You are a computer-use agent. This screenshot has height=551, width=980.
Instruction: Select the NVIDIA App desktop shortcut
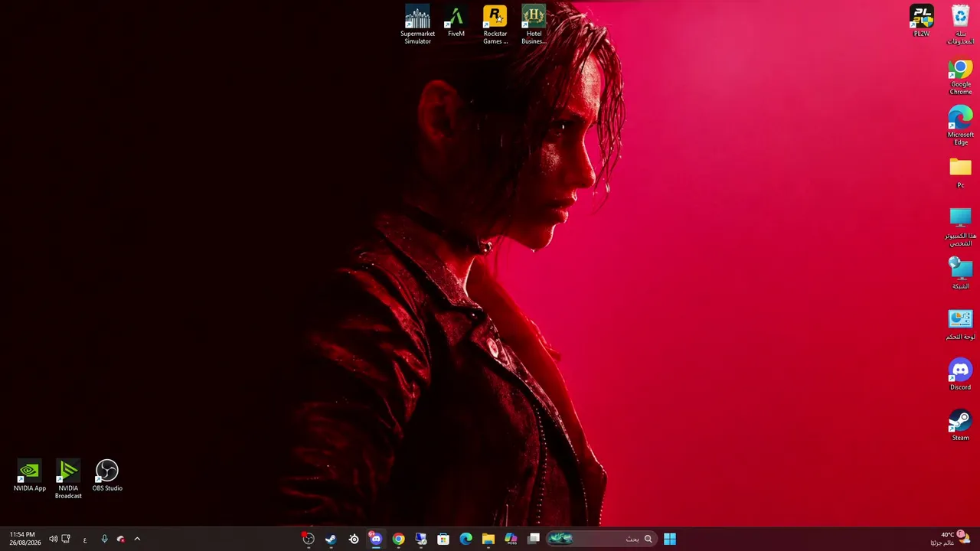[x=29, y=475]
